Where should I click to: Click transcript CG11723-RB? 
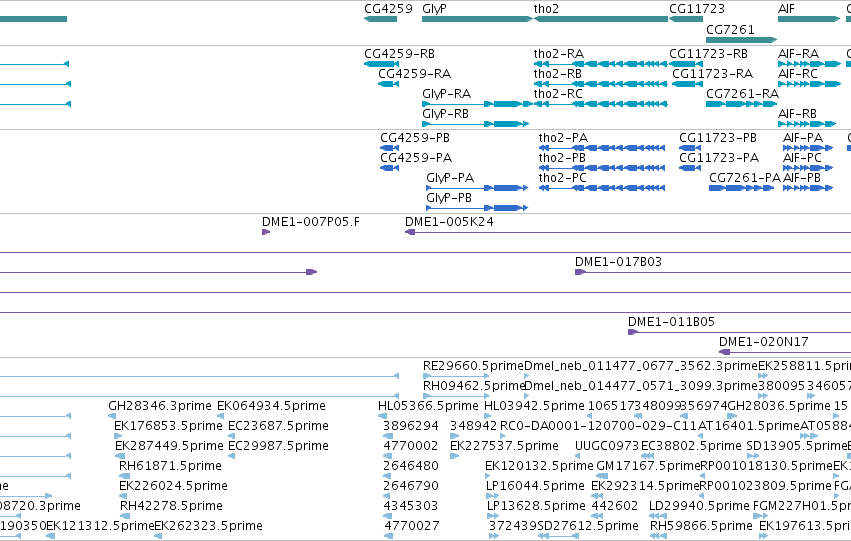pyautogui.click(x=686, y=64)
